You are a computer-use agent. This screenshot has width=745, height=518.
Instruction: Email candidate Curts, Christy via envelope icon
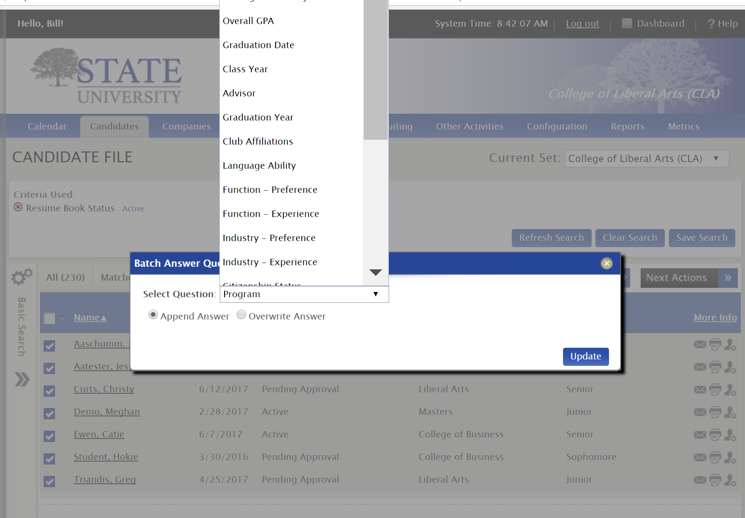[699, 389]
